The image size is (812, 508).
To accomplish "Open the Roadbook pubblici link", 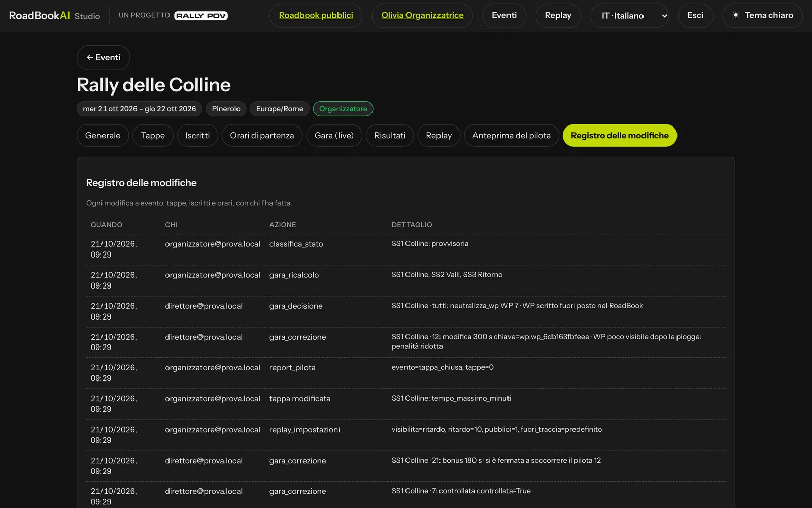I will click(316, 16).
